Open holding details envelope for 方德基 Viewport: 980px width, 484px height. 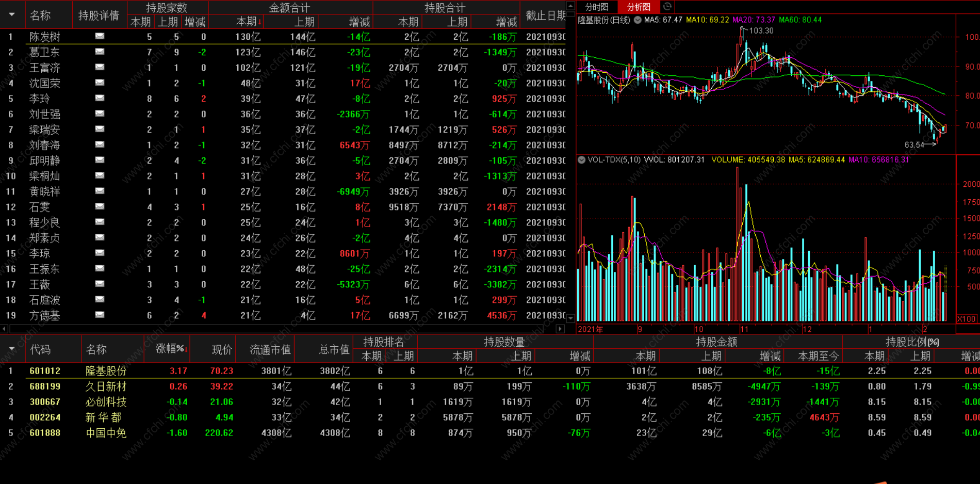pos(100,315)
